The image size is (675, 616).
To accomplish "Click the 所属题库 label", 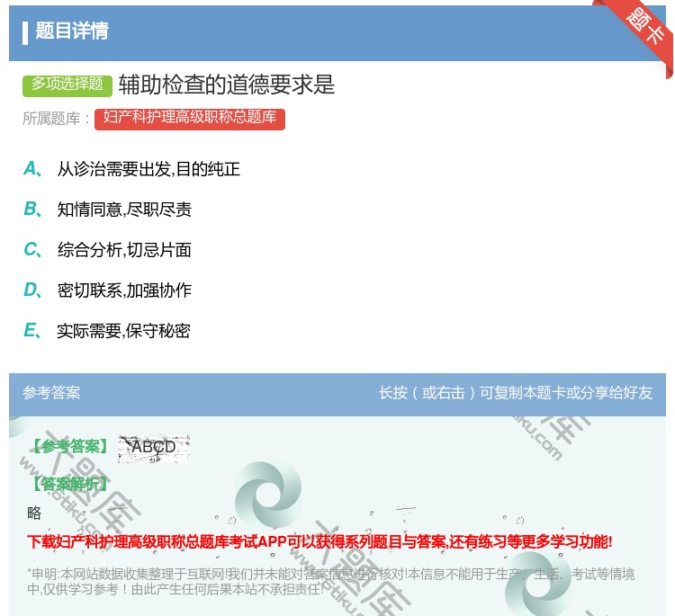I will (56, 119).
